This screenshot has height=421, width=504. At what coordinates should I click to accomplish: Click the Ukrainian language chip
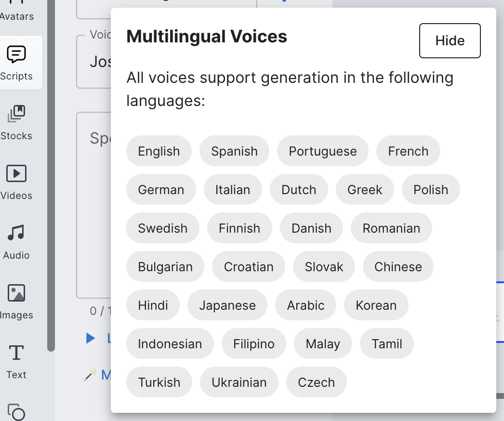click(239, 382)
